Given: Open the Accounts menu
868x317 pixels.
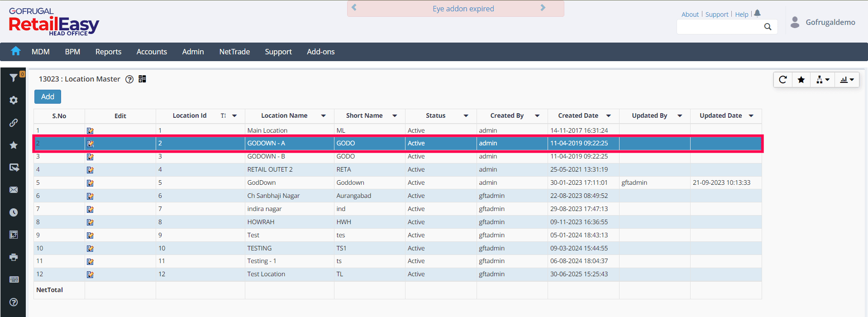Looking at the screenshot, I should (152, 52).
